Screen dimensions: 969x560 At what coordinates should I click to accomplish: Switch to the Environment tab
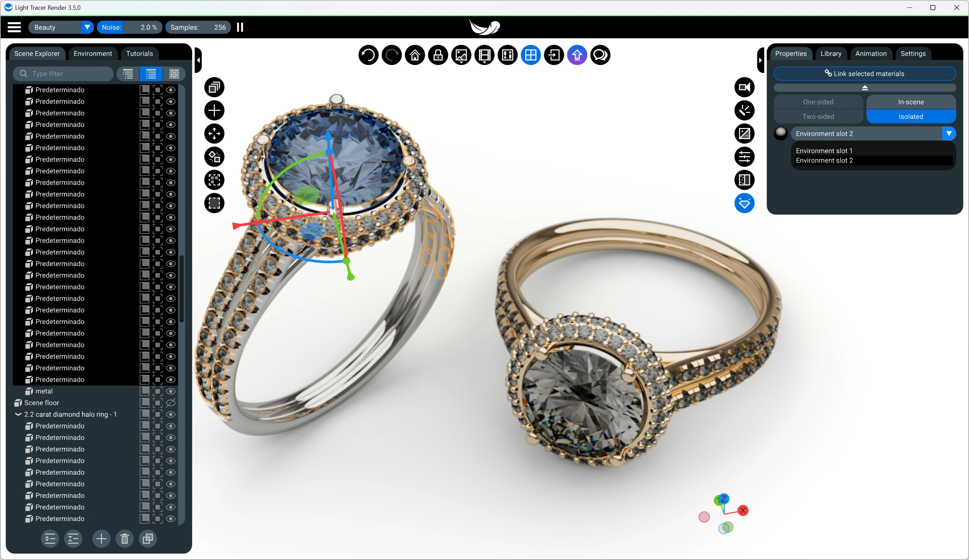93,53
